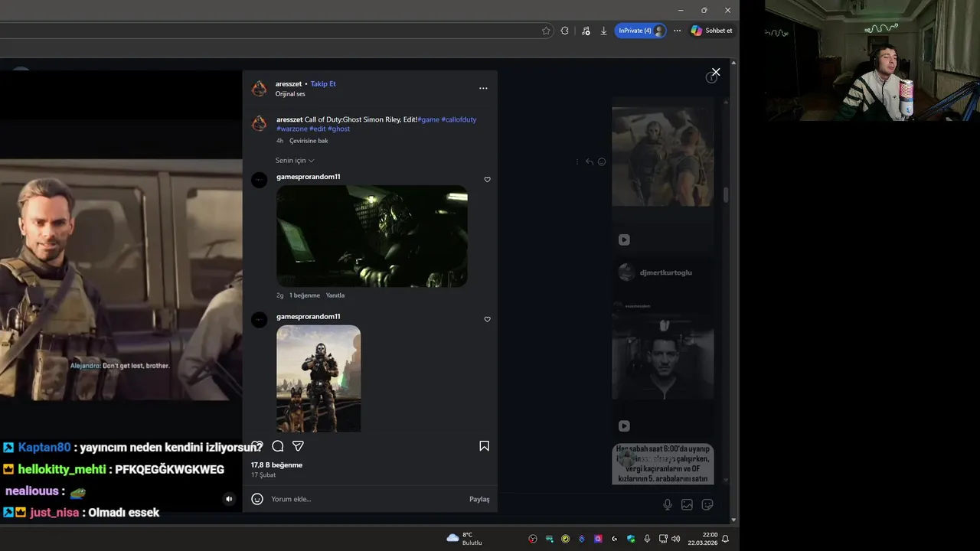This screenshot has width=980, height=551.
Task: Open the #edit hashtag
Action: (x=318, y=129)
